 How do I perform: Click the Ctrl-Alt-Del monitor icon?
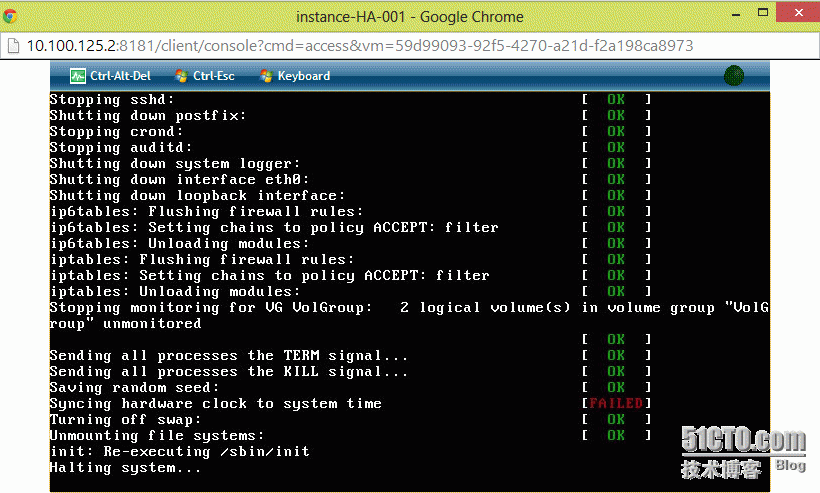[77, 76]
